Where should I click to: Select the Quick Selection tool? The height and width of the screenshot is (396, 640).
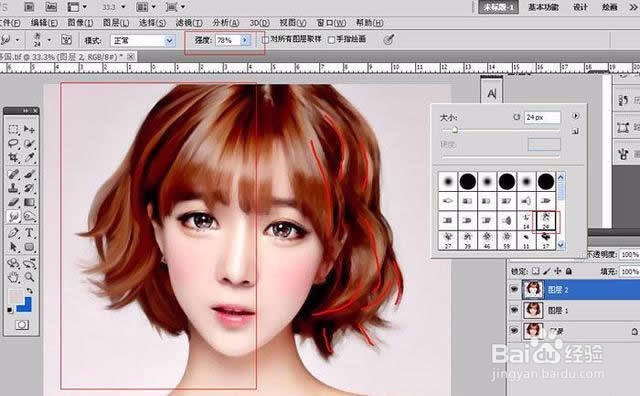point(29,143)
